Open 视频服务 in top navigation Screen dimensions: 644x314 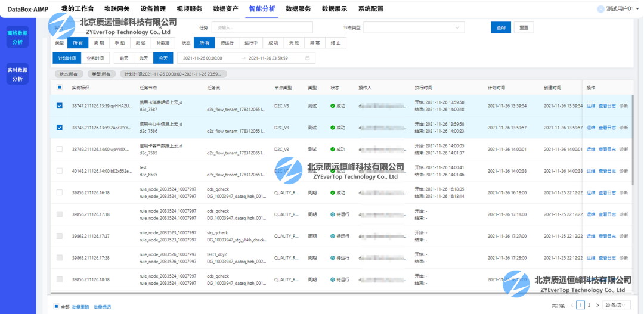190,8
